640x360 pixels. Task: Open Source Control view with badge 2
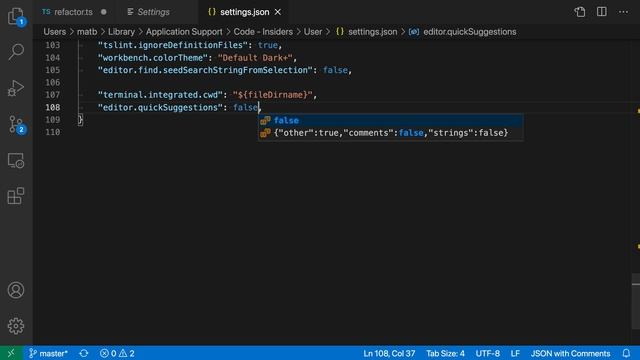pos(16,124)
